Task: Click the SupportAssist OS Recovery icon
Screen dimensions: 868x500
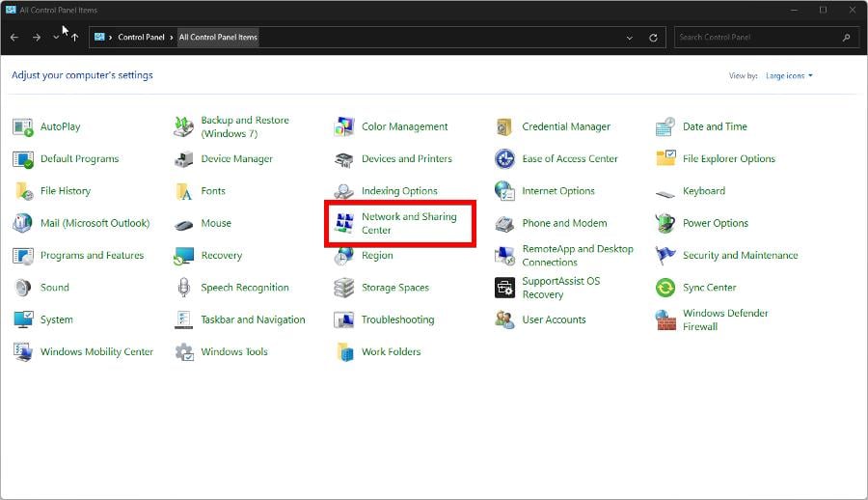Action: [504, 288]
